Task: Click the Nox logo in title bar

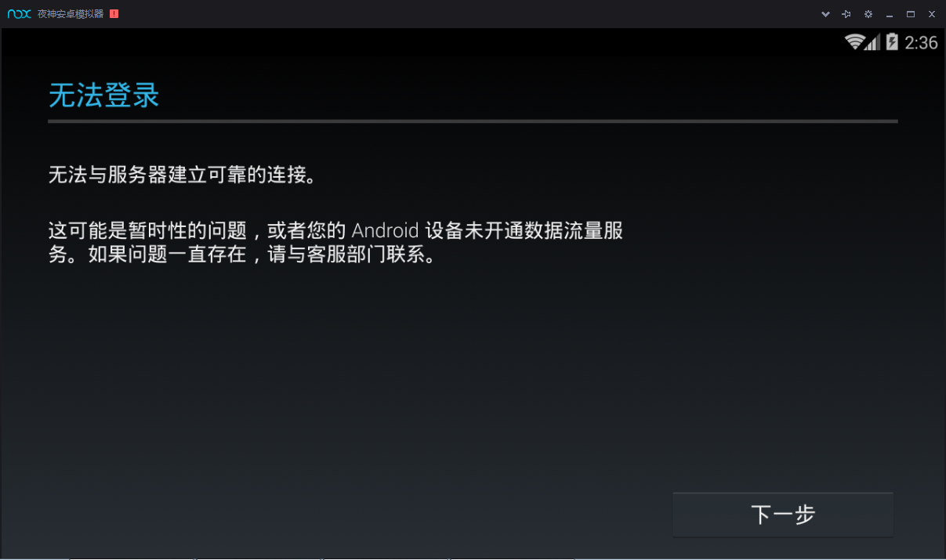Action: click(19, 14)
